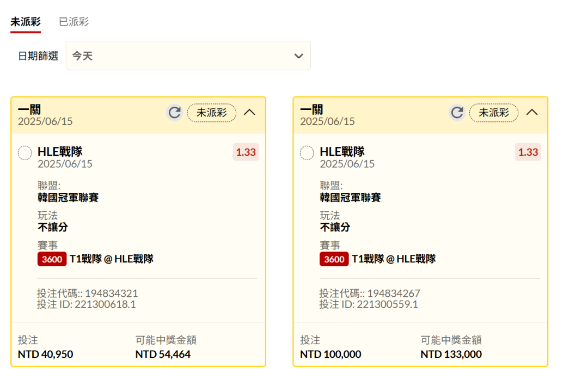Click 未派彩 status badge on NTD 40,950 bet
588x385 pixels.
point(211,113)
